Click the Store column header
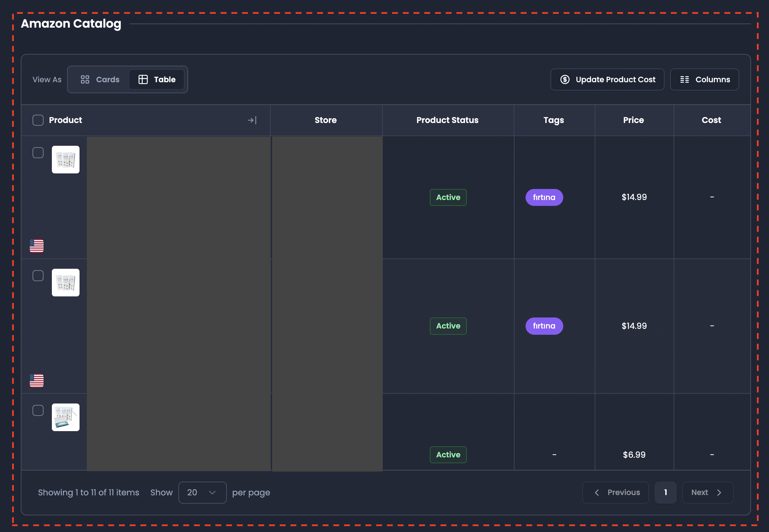 point(326,120)
